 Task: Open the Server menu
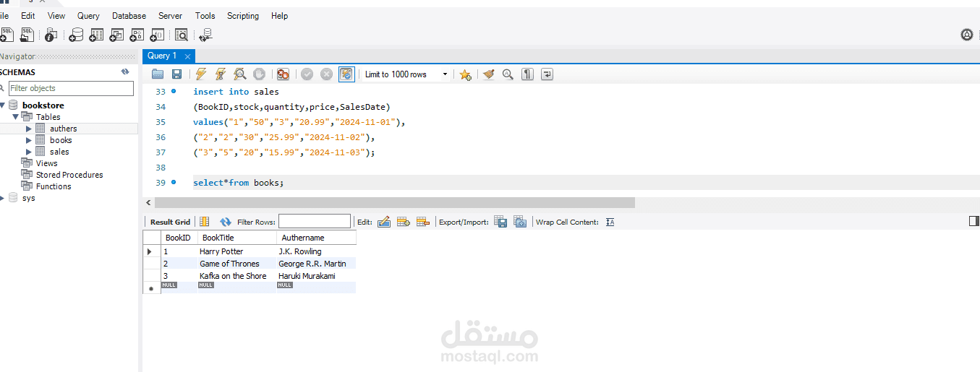click(x=171, y=16)
